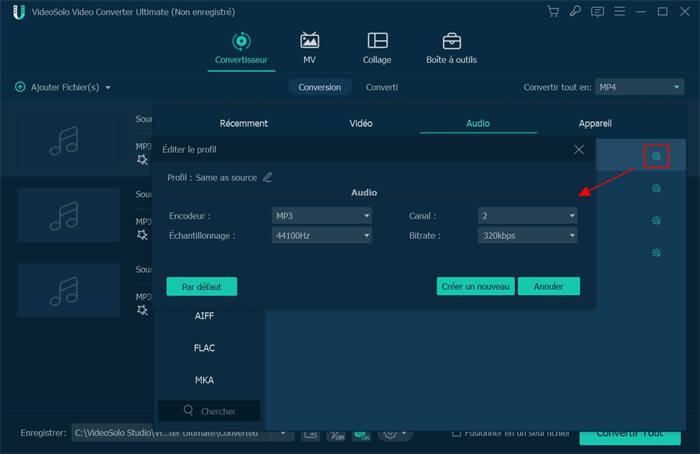Click the Créer un nouveau button

475,287
